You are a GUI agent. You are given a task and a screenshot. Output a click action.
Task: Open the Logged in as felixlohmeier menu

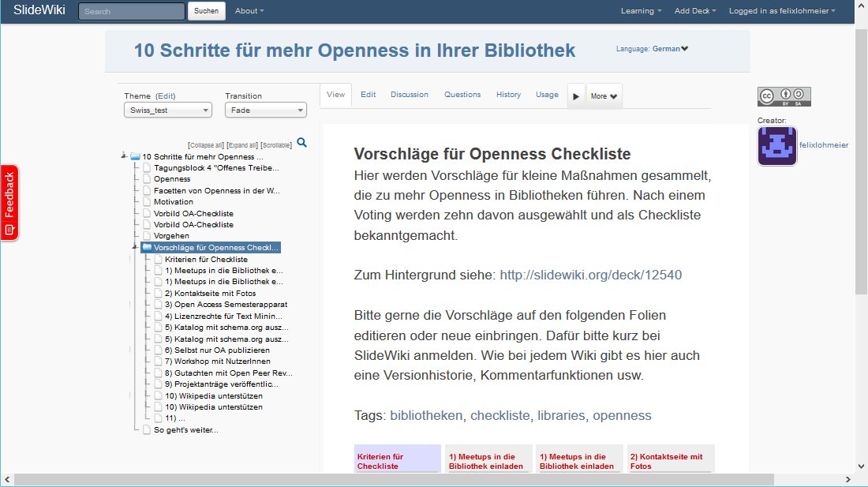coord(782,11)
